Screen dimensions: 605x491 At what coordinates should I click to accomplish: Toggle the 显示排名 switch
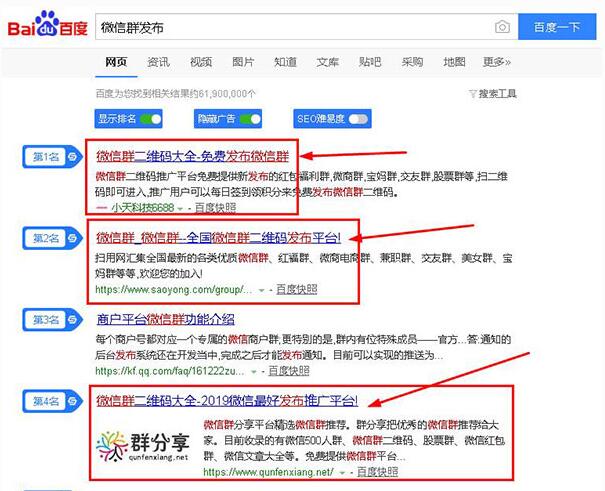151,119
